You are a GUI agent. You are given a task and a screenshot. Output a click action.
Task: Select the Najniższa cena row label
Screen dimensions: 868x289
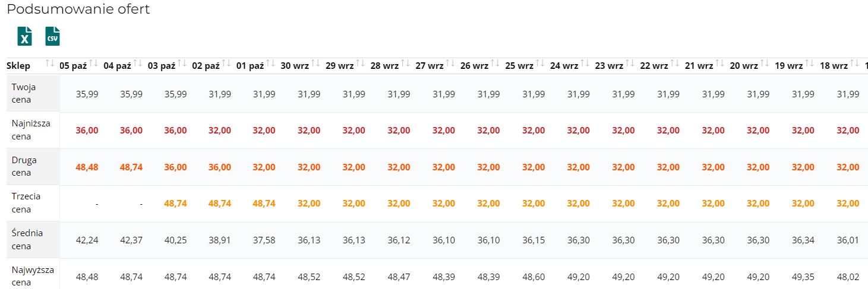coord(31,130)
